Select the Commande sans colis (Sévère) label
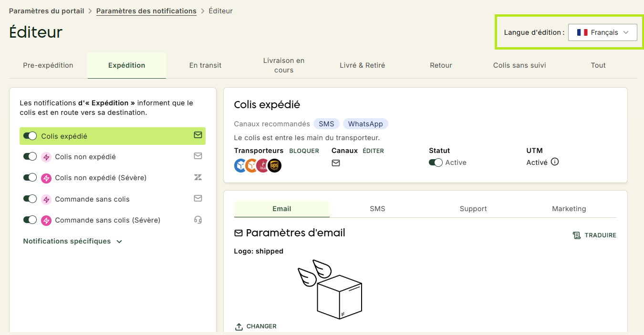 pyautogui.click(x=108, y=220)
